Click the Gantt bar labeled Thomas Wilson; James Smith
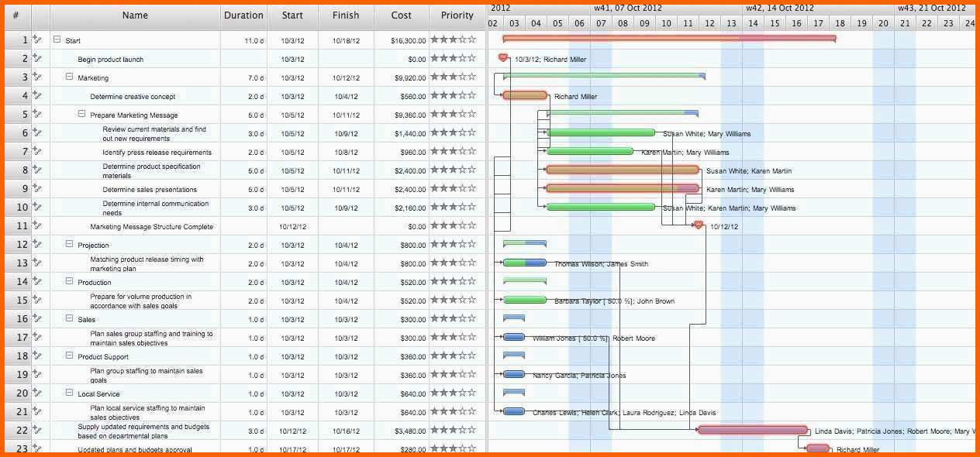The image size is (980, 457). pos(525,263)
